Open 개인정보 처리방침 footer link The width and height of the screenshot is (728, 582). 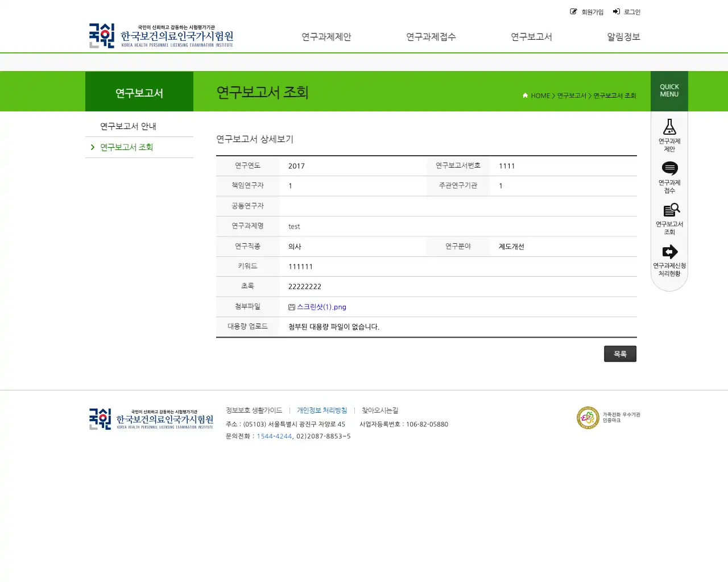pos(322,410)
